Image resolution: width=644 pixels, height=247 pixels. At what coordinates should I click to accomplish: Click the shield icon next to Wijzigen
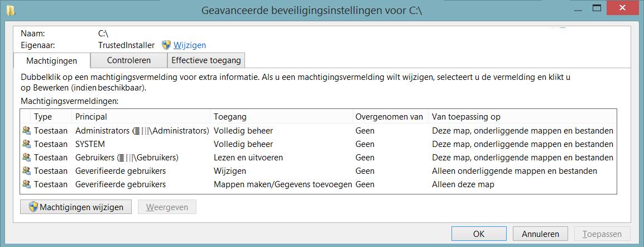tap(166, 45)
